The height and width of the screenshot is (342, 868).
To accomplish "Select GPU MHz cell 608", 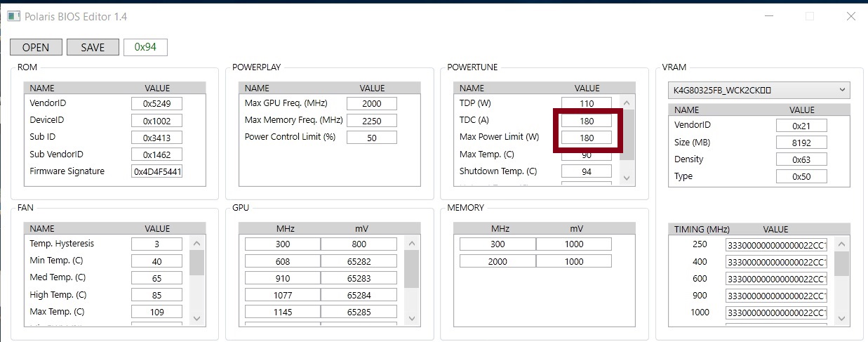I will [282, 261].
